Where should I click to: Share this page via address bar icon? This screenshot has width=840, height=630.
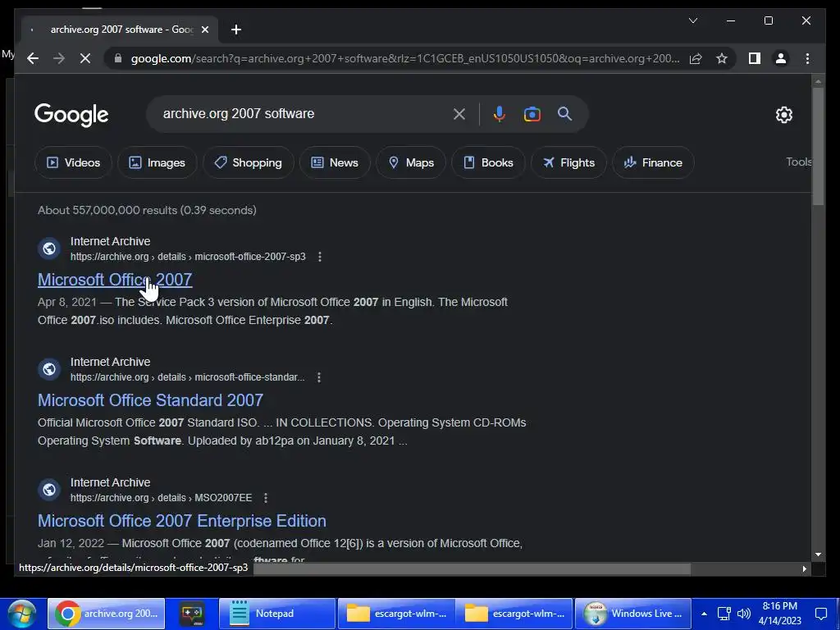tap(696, 58)
